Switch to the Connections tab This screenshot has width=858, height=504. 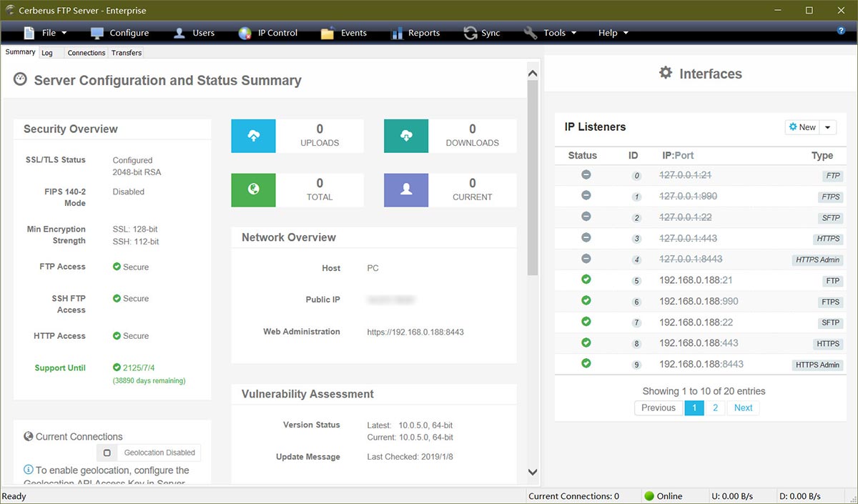[87, 53]
